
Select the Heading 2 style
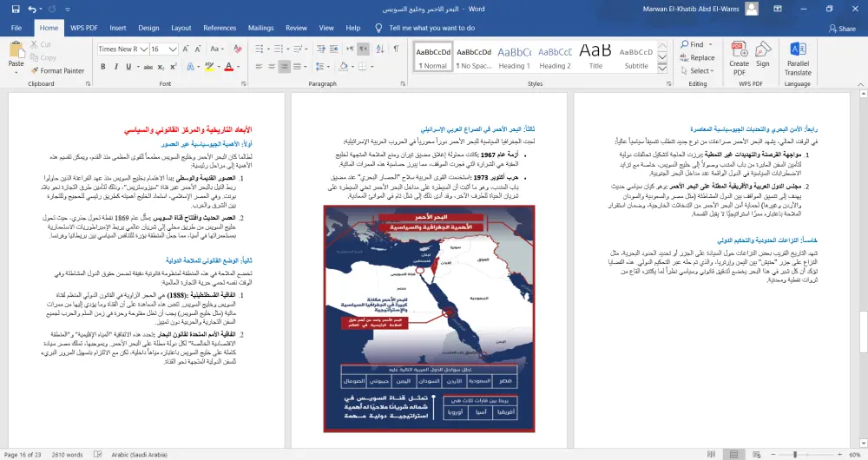click(x=555, y=57)
